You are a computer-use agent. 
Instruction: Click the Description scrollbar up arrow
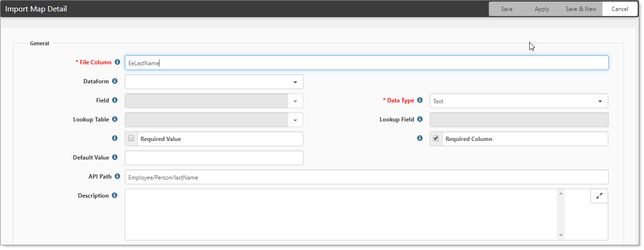pyautogui.click(x=561, y=193)
